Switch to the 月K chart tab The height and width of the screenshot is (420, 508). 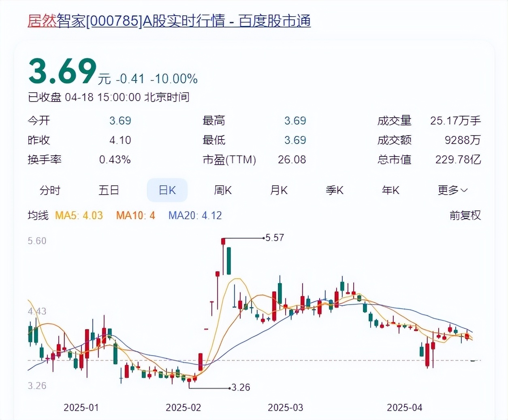point(279,190)
